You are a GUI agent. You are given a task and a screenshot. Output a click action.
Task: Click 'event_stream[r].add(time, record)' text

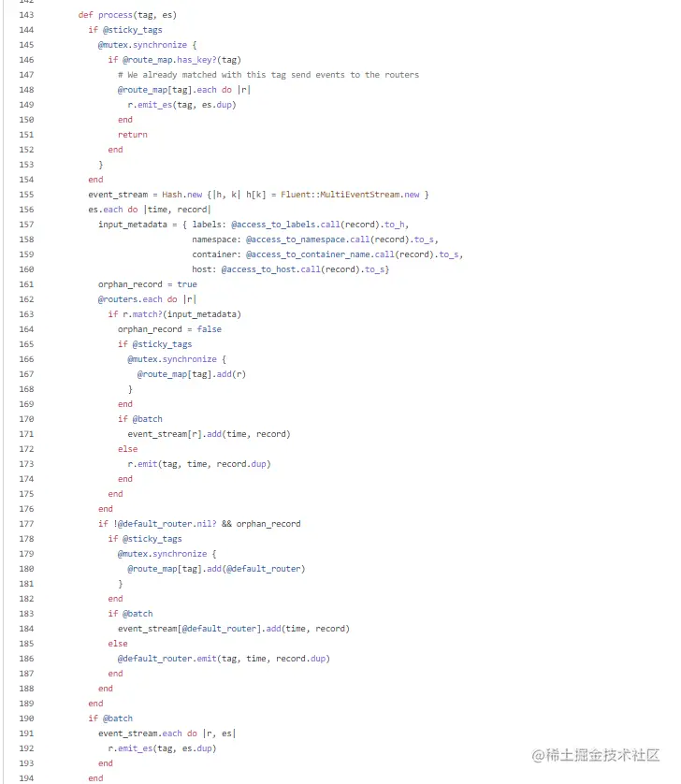(209, 434)
